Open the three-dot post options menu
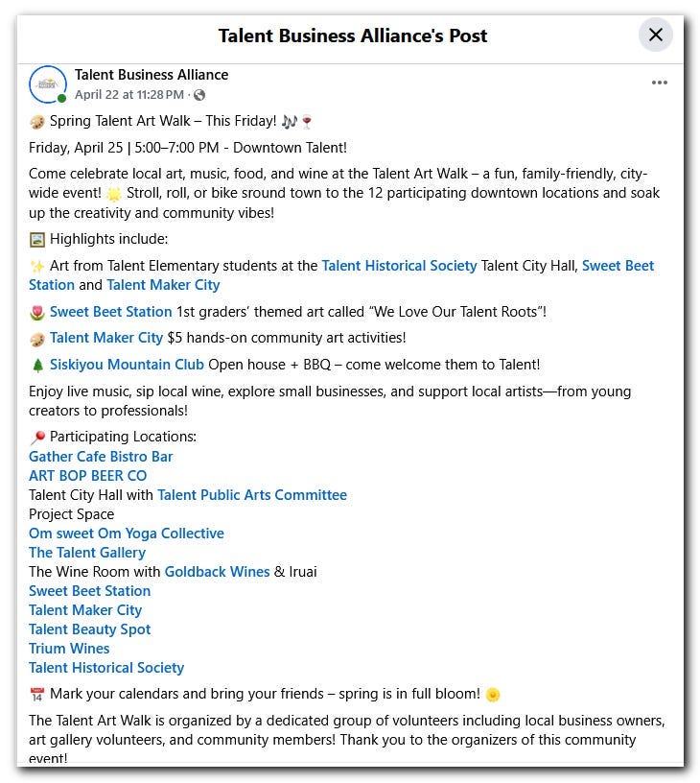This screenshot has width=700, height=783. click(659, 83)
